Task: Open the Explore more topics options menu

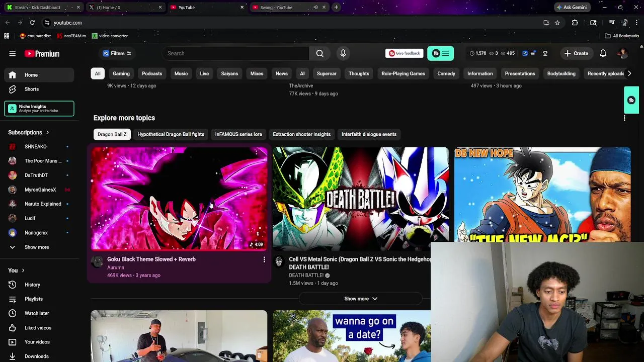Action: 624,118
